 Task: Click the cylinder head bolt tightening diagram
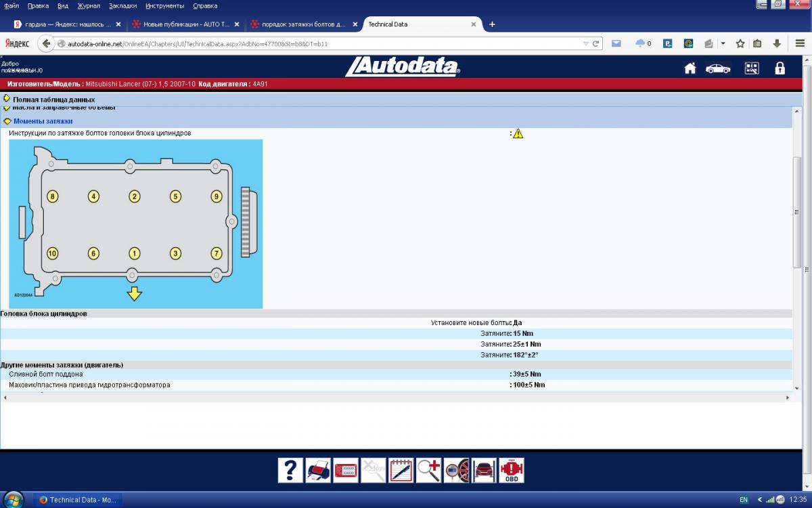(136, 224)
